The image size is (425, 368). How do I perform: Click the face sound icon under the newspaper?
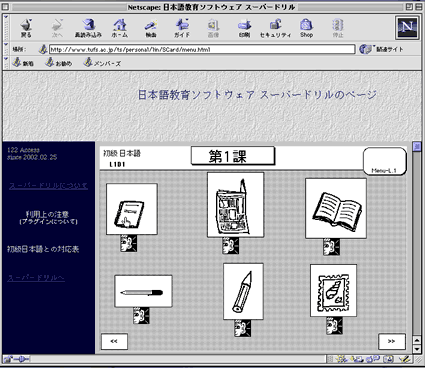point(231,246)
